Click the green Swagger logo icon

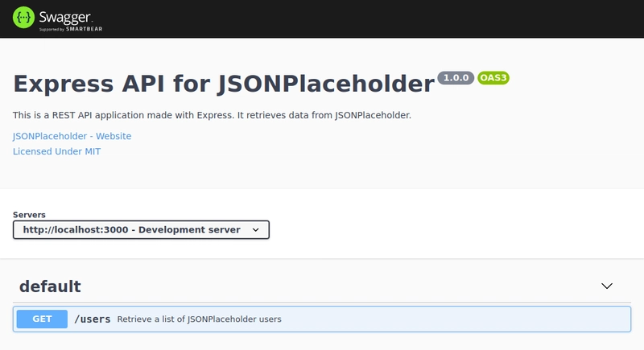click(23, 18)
